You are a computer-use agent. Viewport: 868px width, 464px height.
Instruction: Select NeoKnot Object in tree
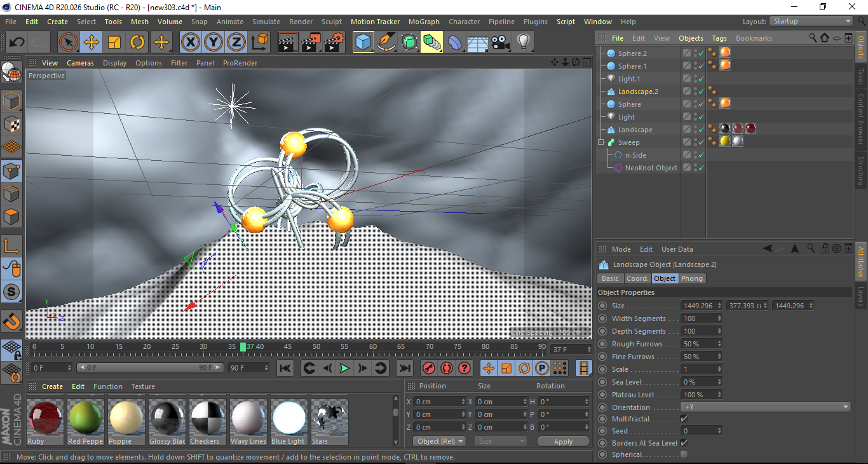coord(651,168)
